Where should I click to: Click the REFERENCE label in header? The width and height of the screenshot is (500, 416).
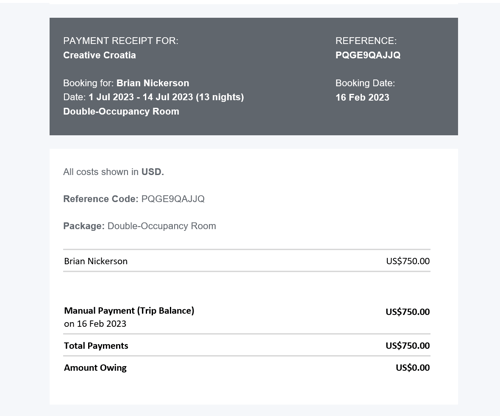[366, 41]
